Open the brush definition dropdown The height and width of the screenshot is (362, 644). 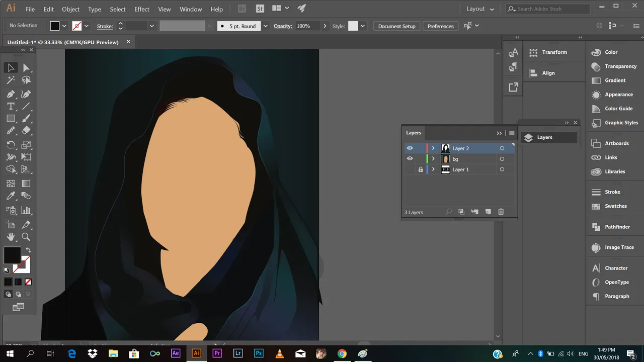pos(265,26)
